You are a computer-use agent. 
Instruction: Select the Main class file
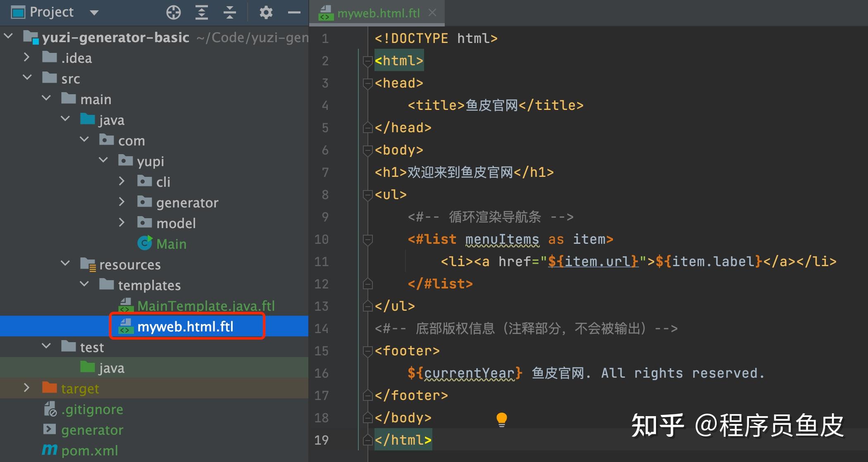click(171, 244)
